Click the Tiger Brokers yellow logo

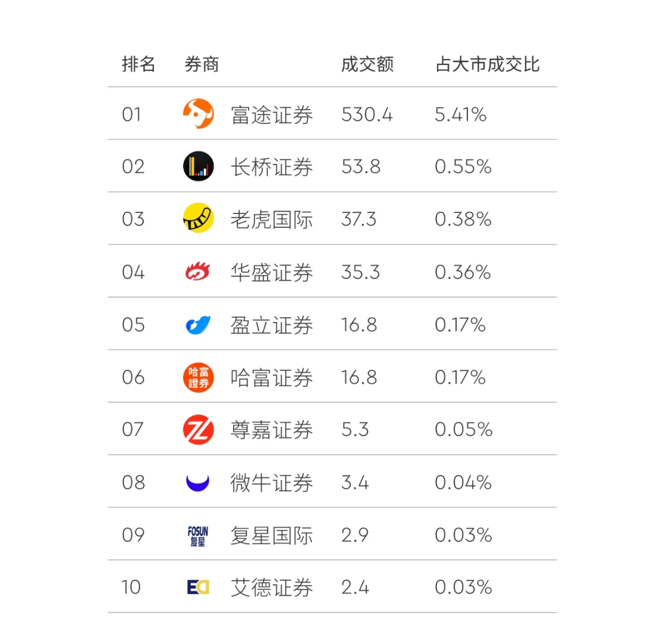(198, 219)
